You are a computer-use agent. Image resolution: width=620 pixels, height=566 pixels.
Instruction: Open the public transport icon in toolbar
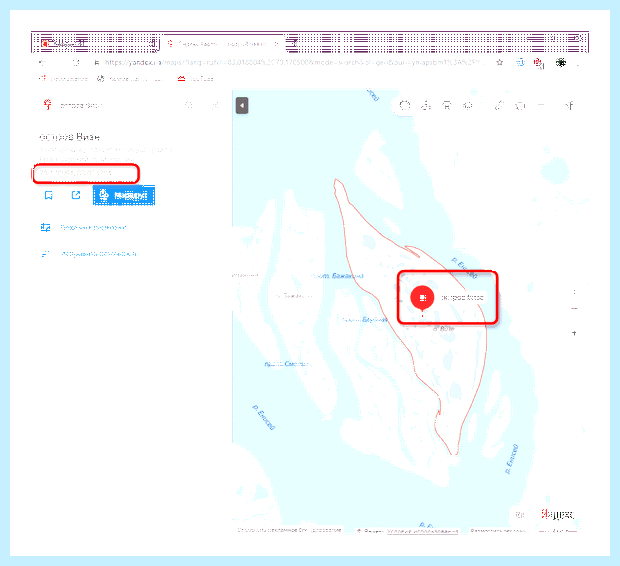pos(447,106)
